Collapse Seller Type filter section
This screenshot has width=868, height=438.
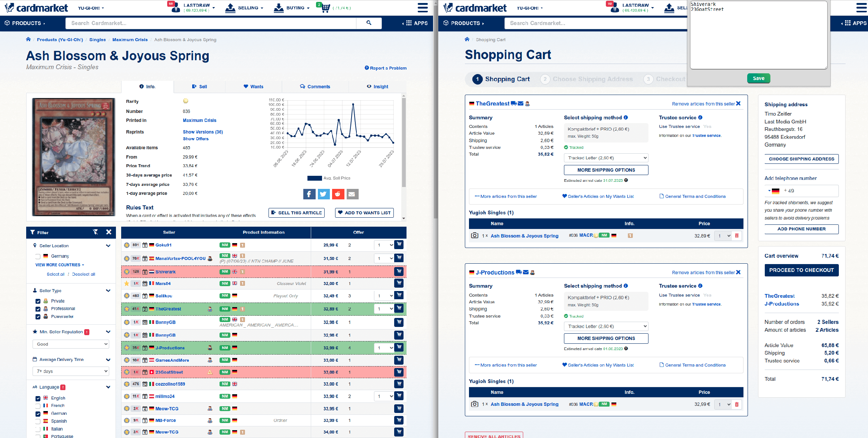pos(108,291)
